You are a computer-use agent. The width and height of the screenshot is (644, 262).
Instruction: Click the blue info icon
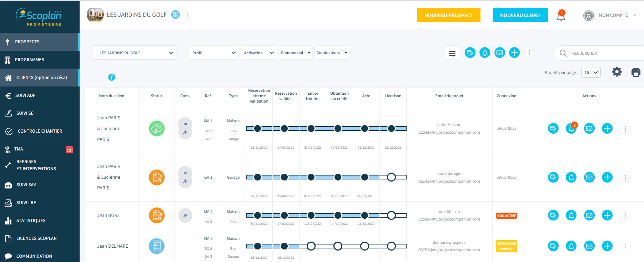(112, 77)
